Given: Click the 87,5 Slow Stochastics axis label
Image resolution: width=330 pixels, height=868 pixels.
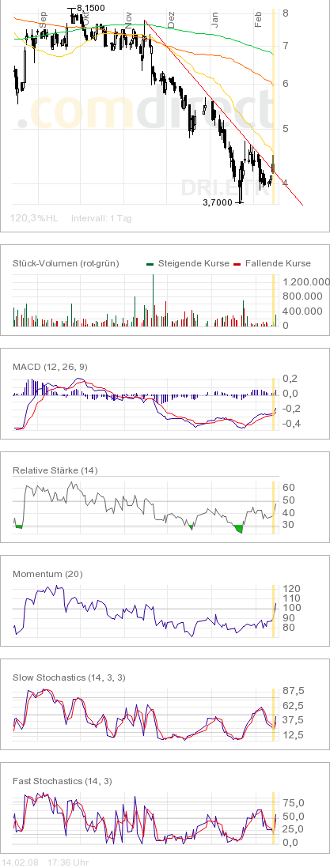Looking at the screenshot, I should (294, 690).
